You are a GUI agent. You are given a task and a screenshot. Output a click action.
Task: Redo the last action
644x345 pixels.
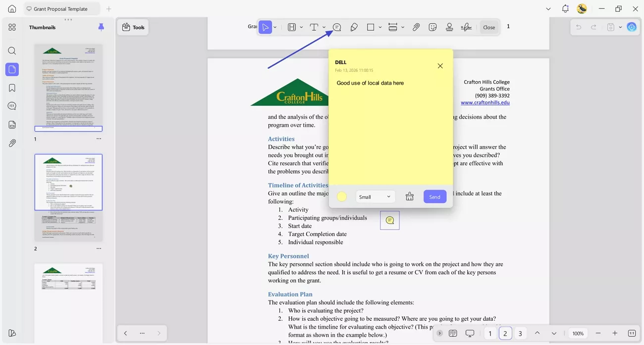click(x=593, y=27)
